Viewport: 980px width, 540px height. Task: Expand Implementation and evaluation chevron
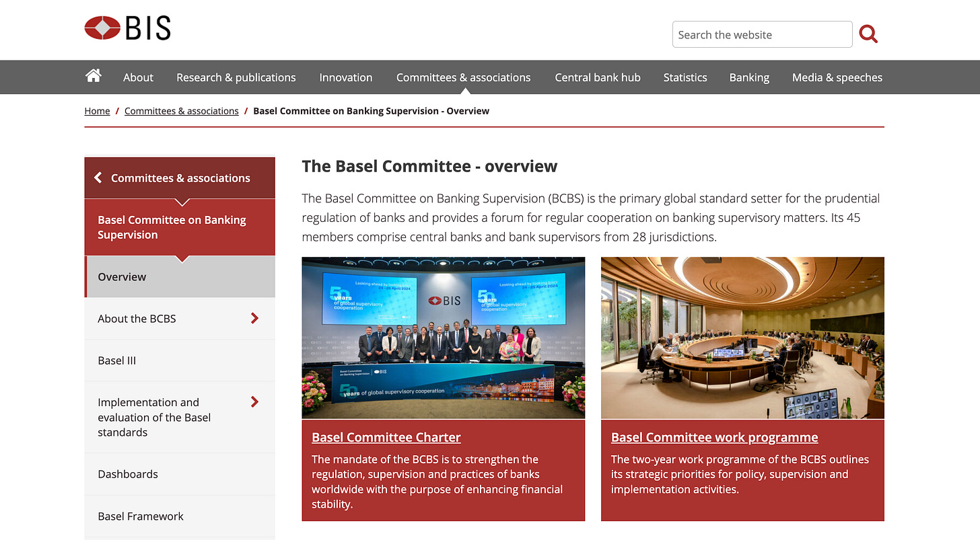(254, 401)
